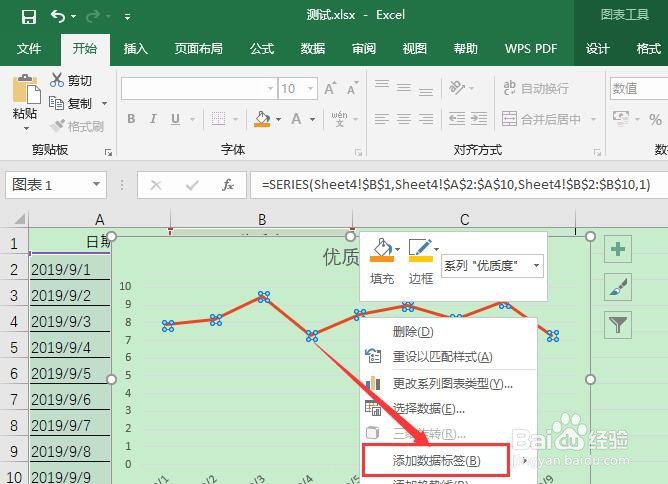Viewport: 668px width, 484px height.
Task: Click the 粘贴 paste icon
Action: (26, 89)
